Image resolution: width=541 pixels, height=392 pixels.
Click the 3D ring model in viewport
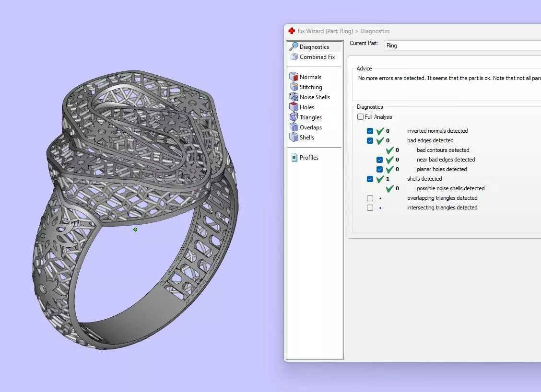point(135,209)
